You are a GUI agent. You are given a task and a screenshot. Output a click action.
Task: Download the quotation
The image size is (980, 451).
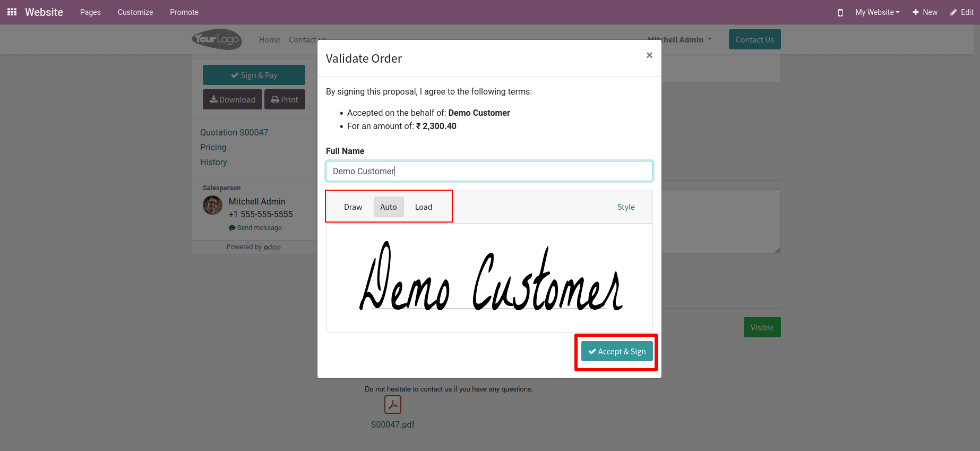click(x=233, y=99)
